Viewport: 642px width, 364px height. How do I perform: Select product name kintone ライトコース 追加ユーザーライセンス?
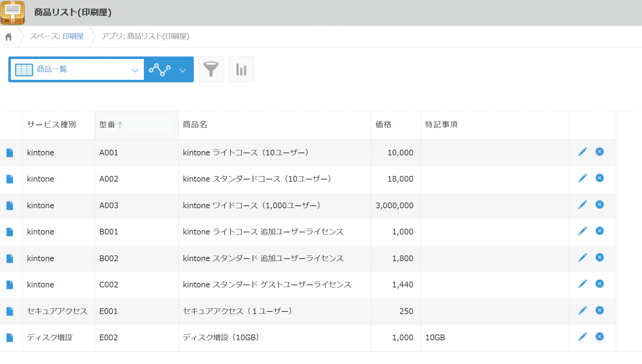coord(263,232)
